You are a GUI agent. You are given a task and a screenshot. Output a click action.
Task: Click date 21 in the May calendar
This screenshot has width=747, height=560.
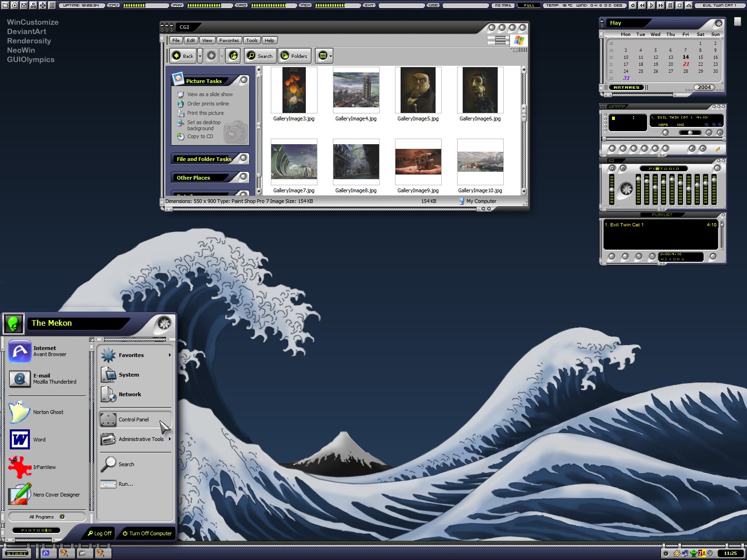coord(685,64)
